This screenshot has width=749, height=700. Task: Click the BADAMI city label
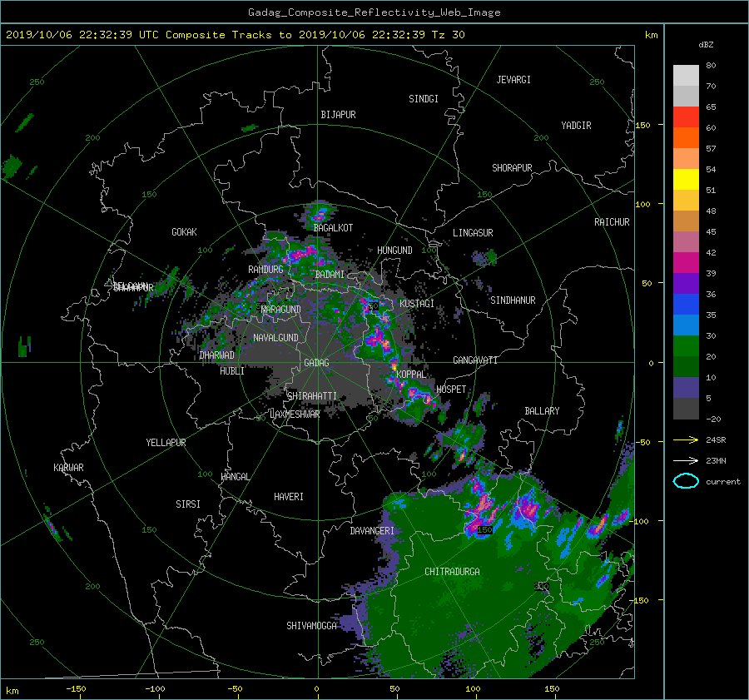click(x=330, y=275)
